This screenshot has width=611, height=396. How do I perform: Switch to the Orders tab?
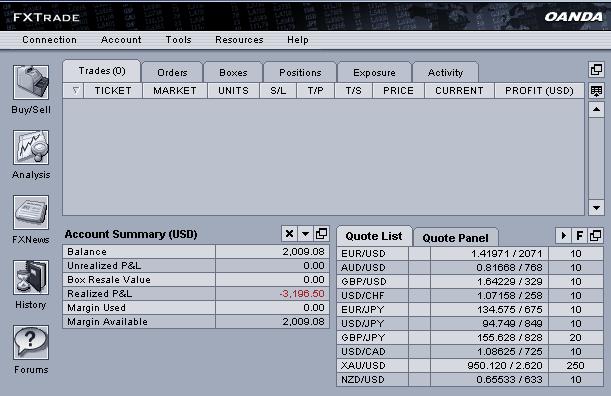172,72
